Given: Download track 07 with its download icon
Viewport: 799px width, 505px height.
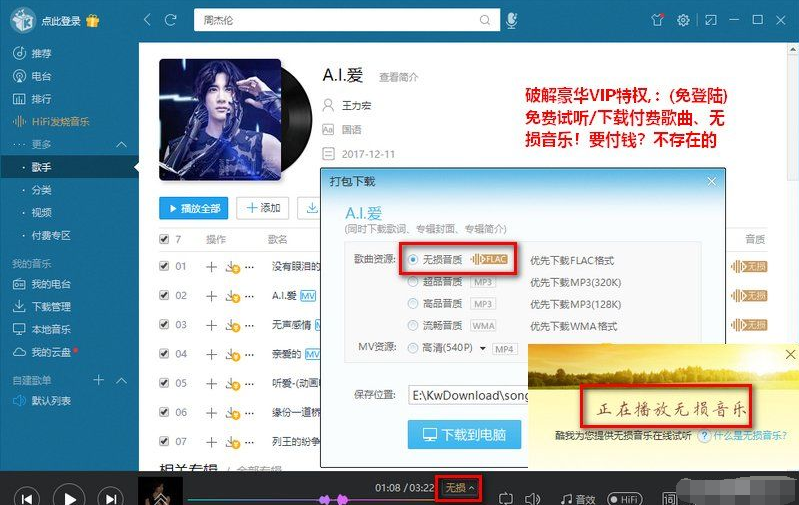Looking at the screenshot, I should click(x=232, y=442).
